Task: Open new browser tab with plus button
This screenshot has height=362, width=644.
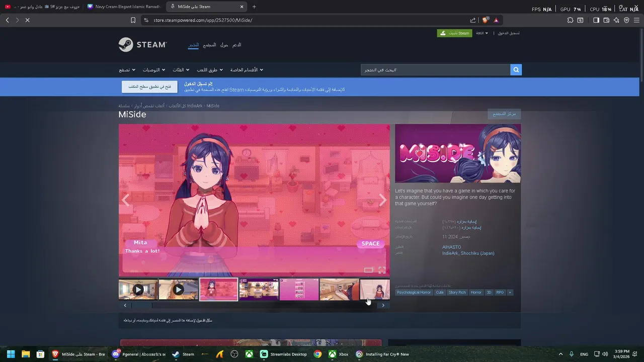Action: 254,7
